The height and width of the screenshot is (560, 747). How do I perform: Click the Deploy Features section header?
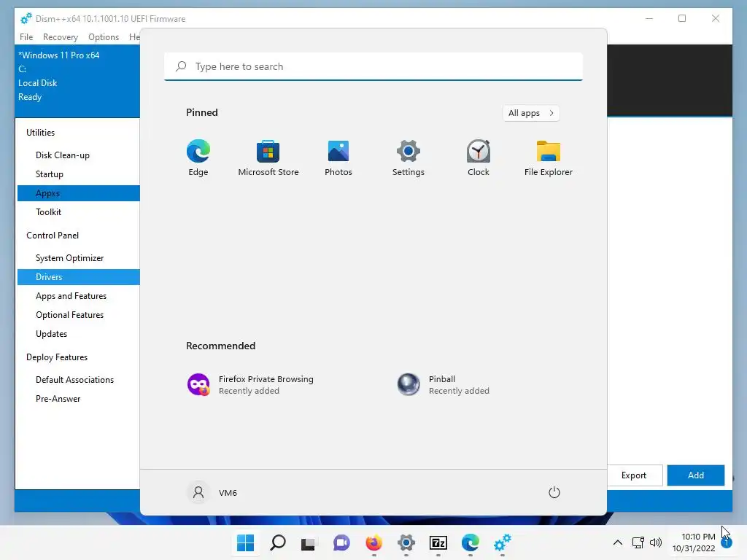57,357
